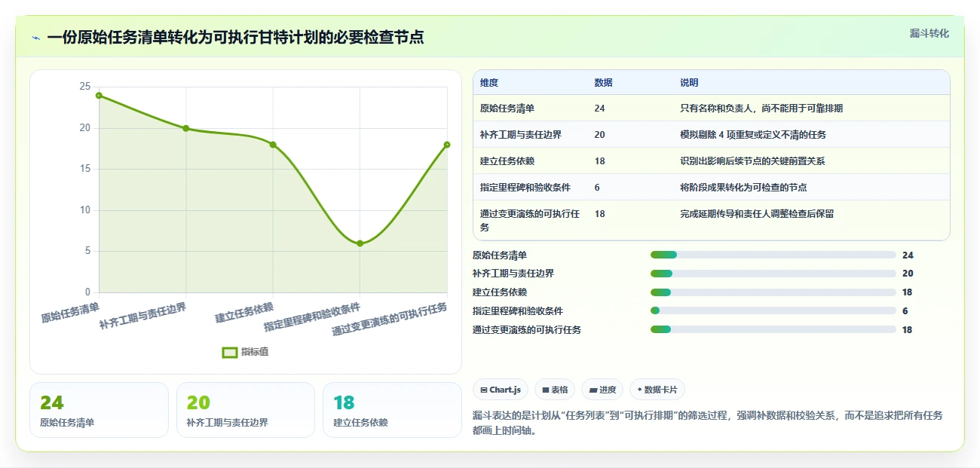Select the 通过变更演练的可执行任务 table cell
Screen dimensions: 980x468
[x=530, y=220]
